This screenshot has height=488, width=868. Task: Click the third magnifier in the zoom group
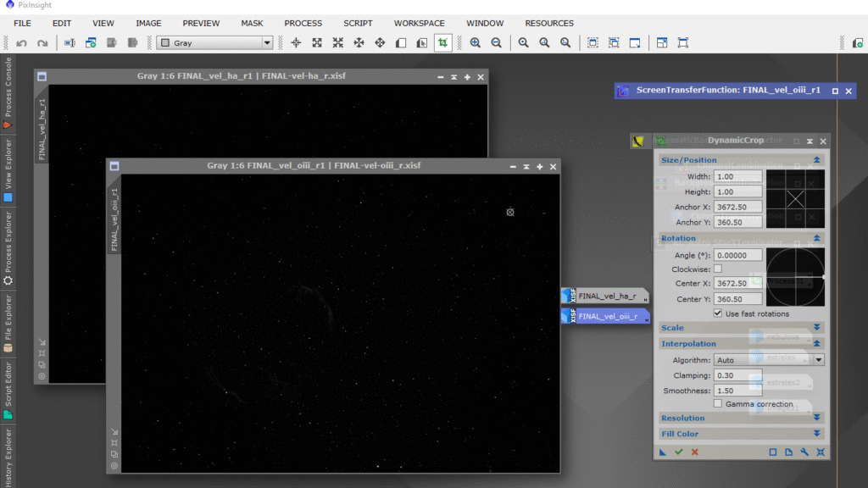pyautogui.click(x=565, y=43)
